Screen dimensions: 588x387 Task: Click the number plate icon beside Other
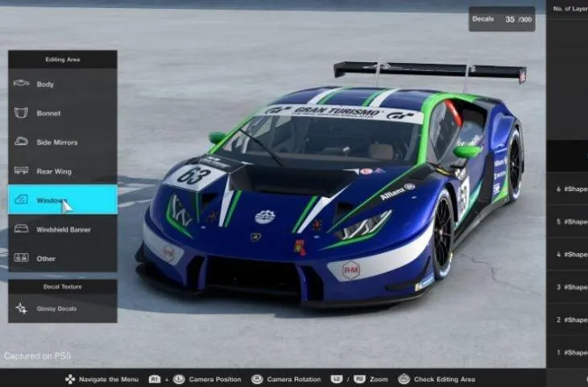click(x=21, y=258)
